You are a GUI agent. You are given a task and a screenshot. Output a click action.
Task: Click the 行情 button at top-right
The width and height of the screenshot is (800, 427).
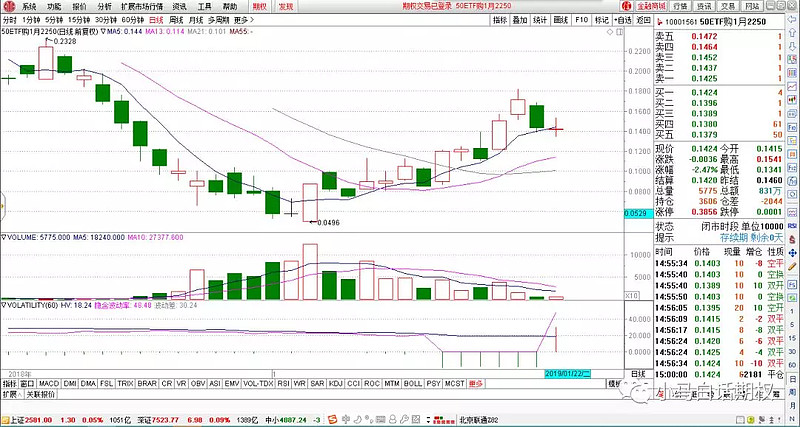(680, 7)
